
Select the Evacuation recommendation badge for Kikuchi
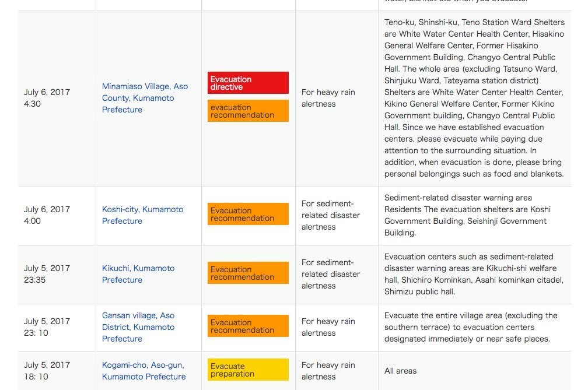248,273
